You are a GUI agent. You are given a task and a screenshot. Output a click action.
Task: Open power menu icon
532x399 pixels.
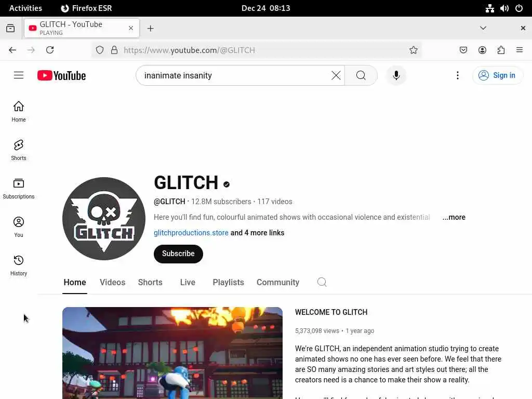click(519, 8)
